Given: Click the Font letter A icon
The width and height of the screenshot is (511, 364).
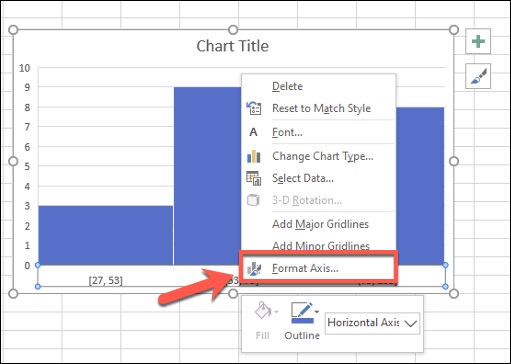Looking at the screenshot, I should [253, 132].
